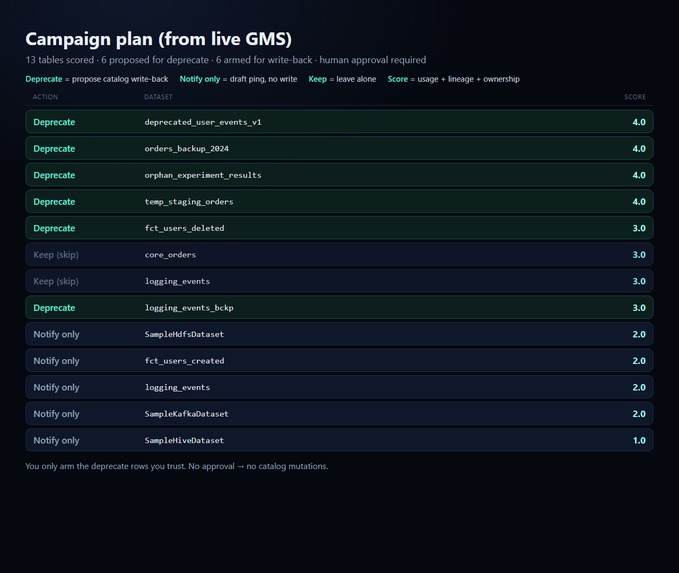679x573 pixels.
Task: Click Deprecate on the fct_users_deleted row
Action: [x=54, y=228]
